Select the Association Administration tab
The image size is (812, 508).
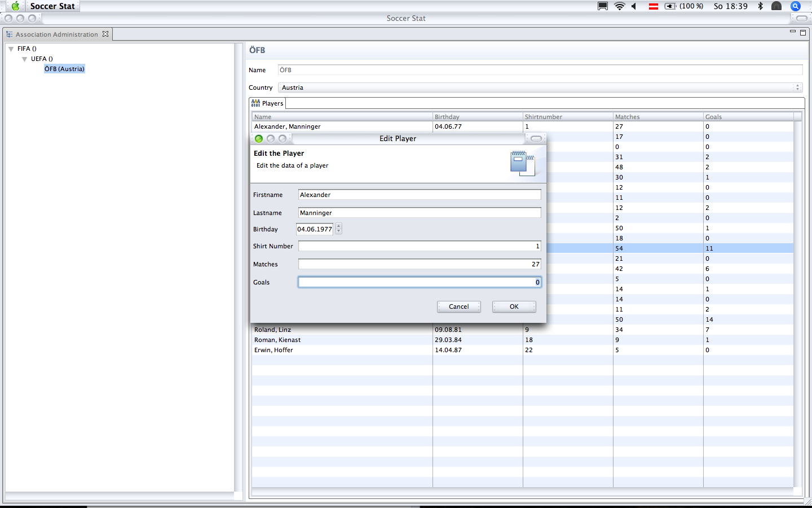(x=57, y=34)
